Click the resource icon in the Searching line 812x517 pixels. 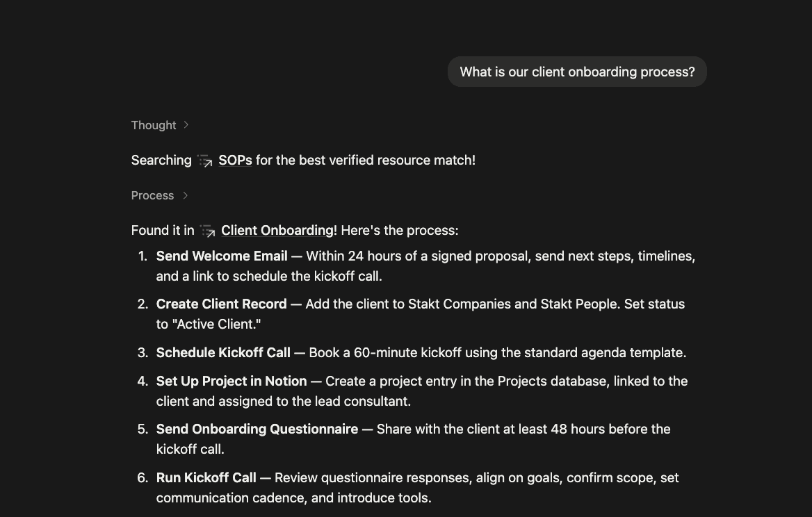205,161
